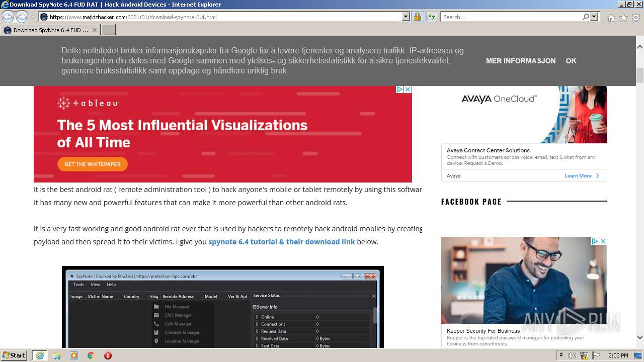Show hidden tray icons arrow

pos(561,355)
